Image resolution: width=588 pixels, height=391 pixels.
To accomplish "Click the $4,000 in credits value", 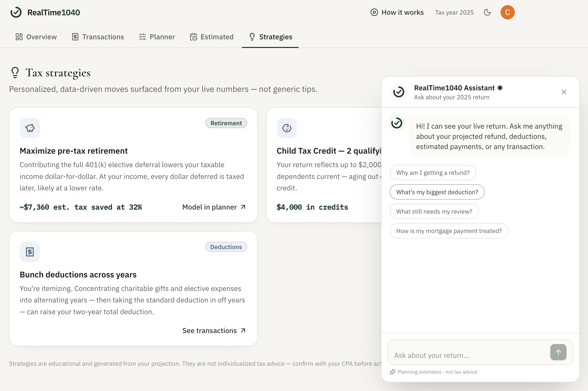I will tap(312, 207).
